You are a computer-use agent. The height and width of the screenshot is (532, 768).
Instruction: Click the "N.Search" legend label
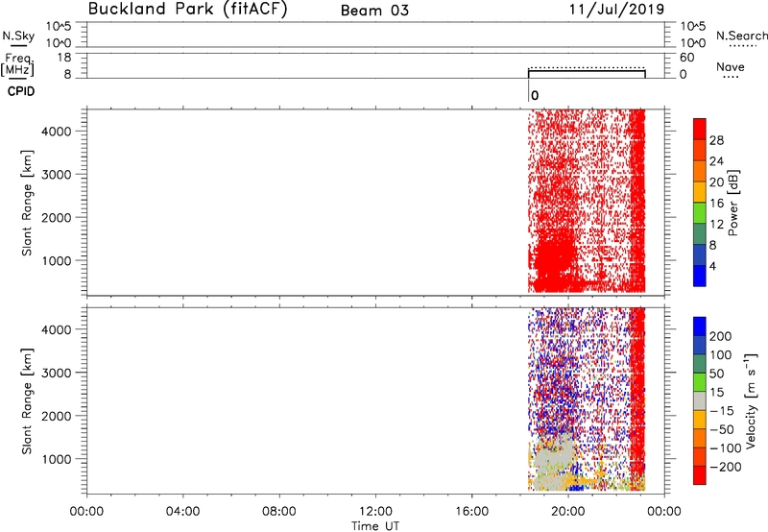741,36
